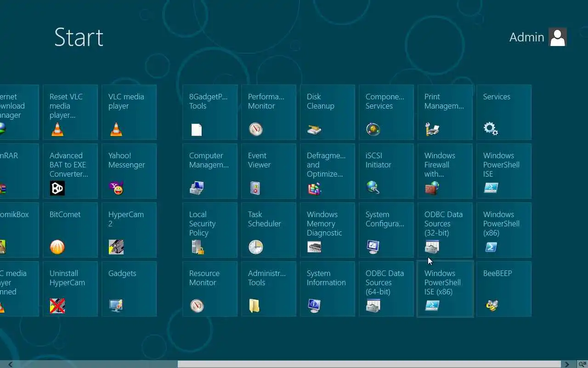Viewport: 588px width, 368px height.
Task: Open Computer Management tile
Action: tap(210, 171)
